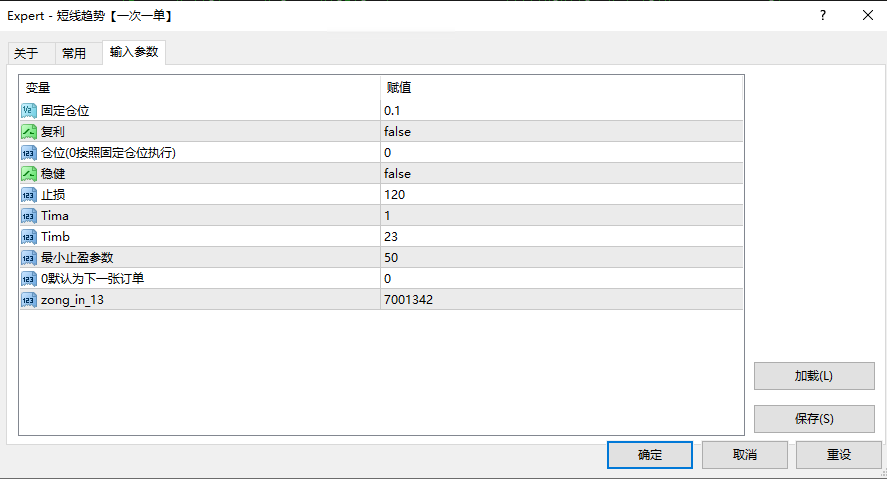Screen dimensions: 887x479
Task: Click the help question mark button
Action: click(x=822, y=15)
